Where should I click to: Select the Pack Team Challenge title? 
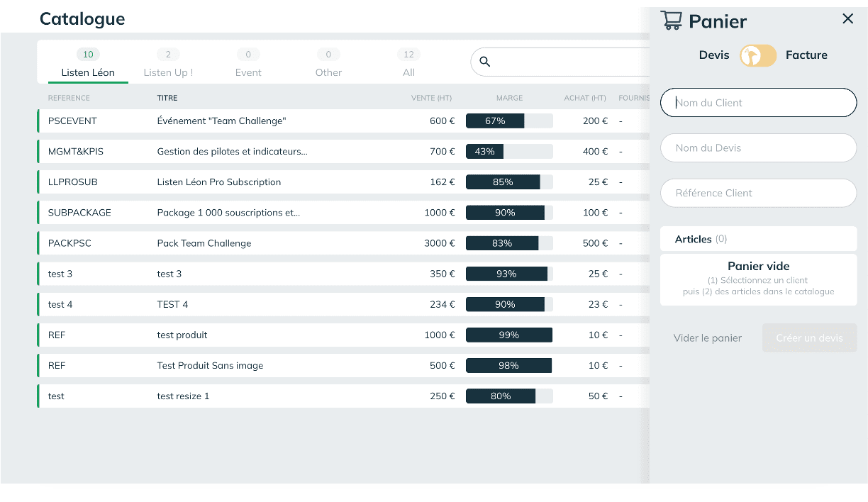[x=204, y=243]
